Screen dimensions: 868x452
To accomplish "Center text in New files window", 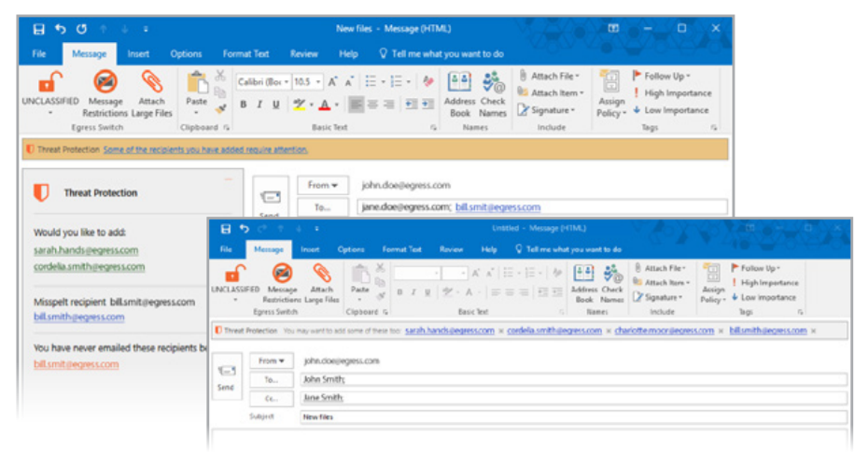I will [372, 105].
